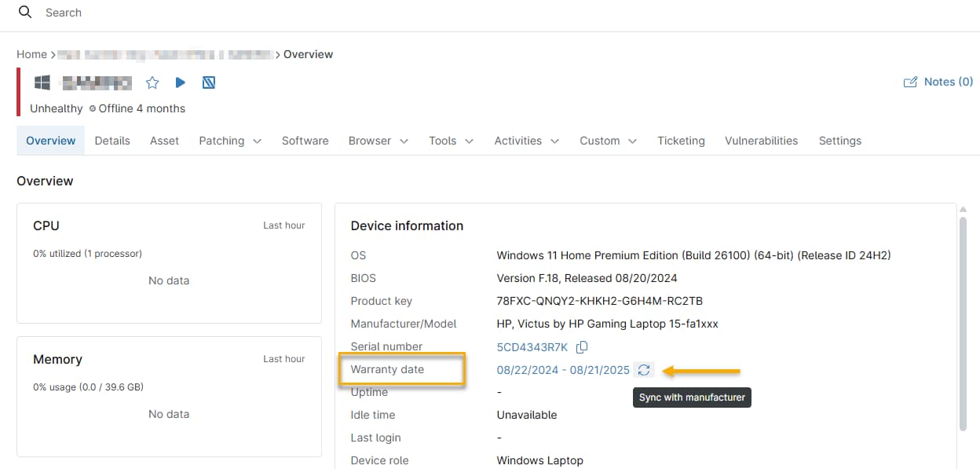
Task: Open the Custom dropdown
Action: [607, 140]
